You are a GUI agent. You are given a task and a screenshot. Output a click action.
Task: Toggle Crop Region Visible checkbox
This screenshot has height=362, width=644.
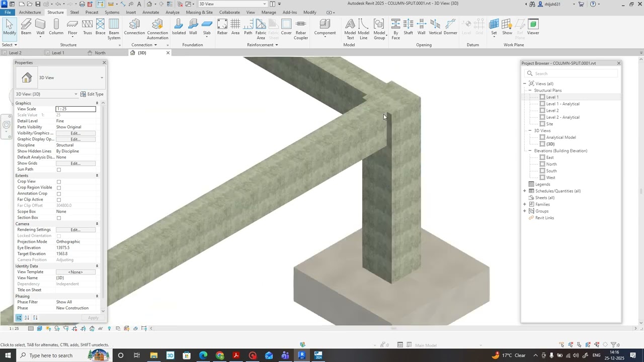59,188
